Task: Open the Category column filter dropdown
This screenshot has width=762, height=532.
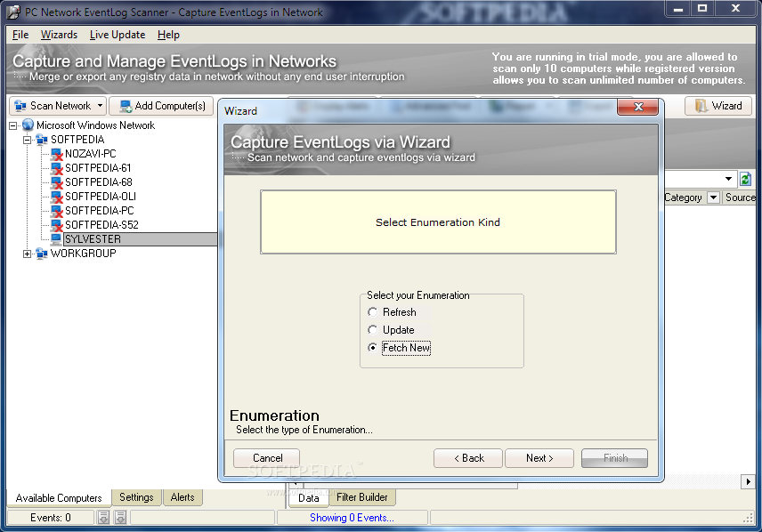Action: [x=713, y=197]
